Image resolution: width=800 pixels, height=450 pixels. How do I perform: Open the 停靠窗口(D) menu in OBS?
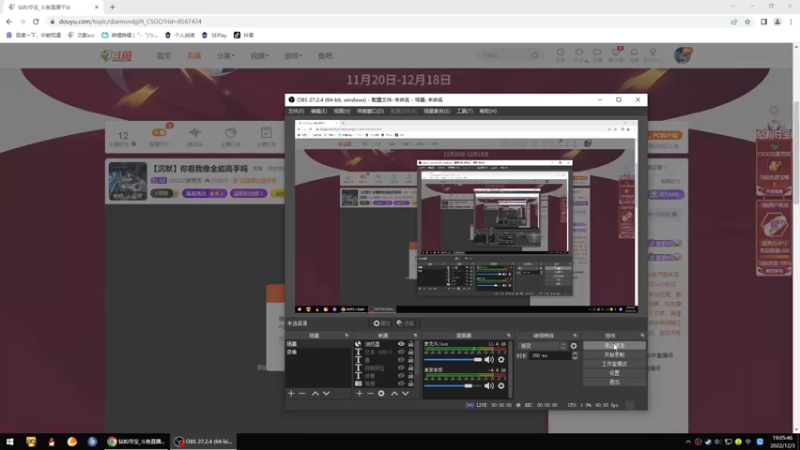coord(370,111)
